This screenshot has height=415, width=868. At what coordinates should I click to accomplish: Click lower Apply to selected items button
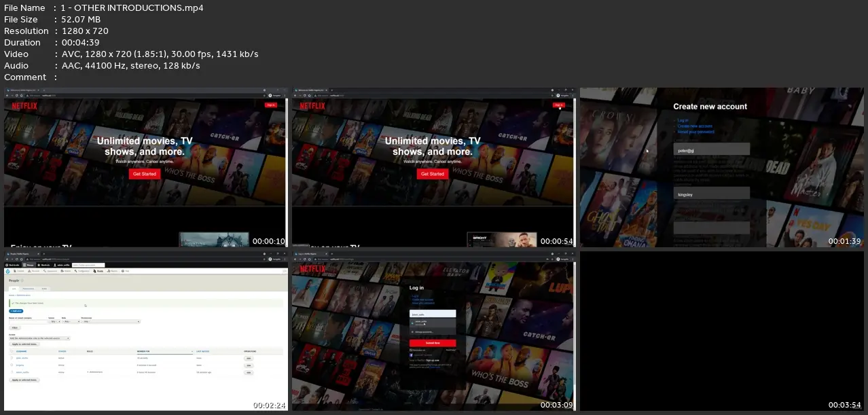(x=24, y=380)
